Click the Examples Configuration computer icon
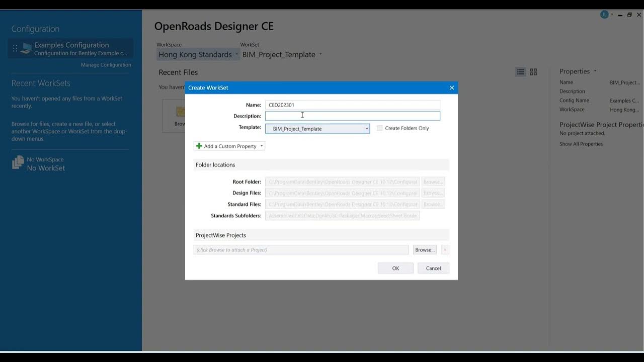 point(26,48)
